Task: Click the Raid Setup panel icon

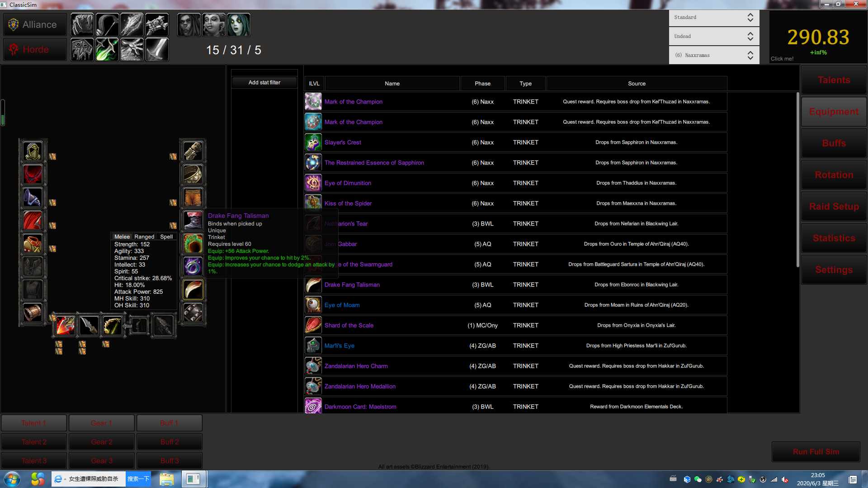Action: pyautogui.click(x=834, y=206)
